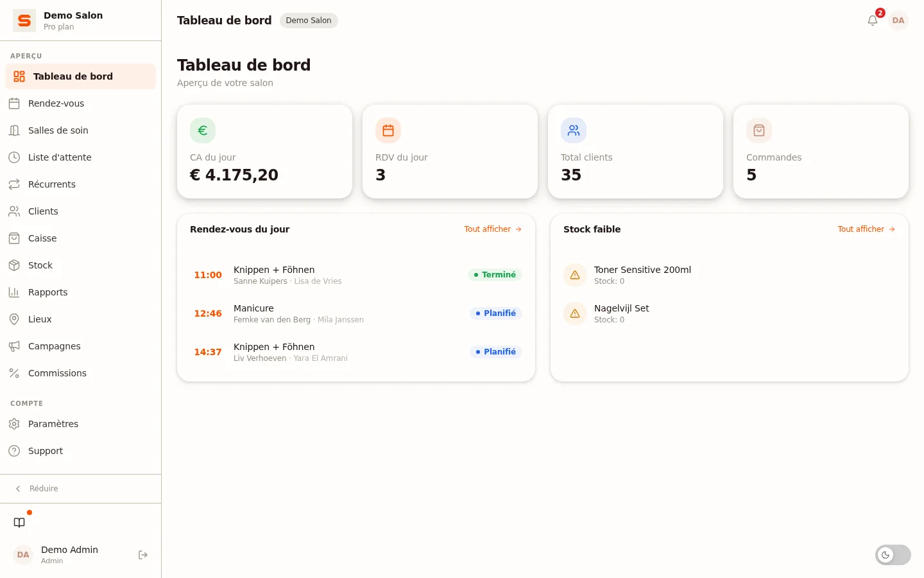The height and width of the screenshot is (578, 924).
Task: Click the Clients people icon in the sidebar
Action: tap(14, 211)
